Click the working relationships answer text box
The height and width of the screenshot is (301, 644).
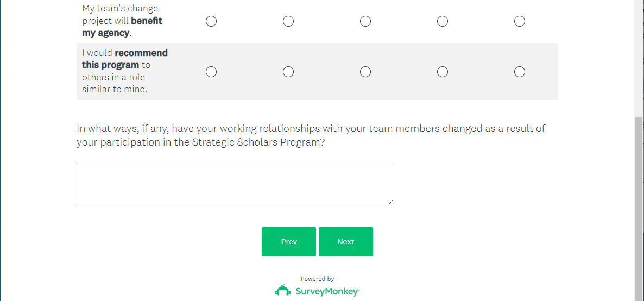[235, 184]
